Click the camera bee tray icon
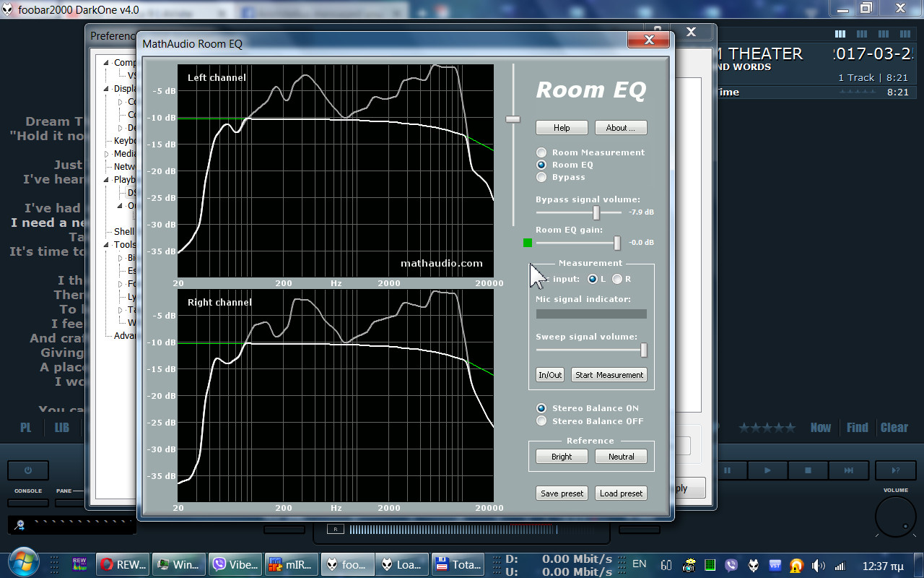This screenshot has height=578, width=924. click(689, 565)
